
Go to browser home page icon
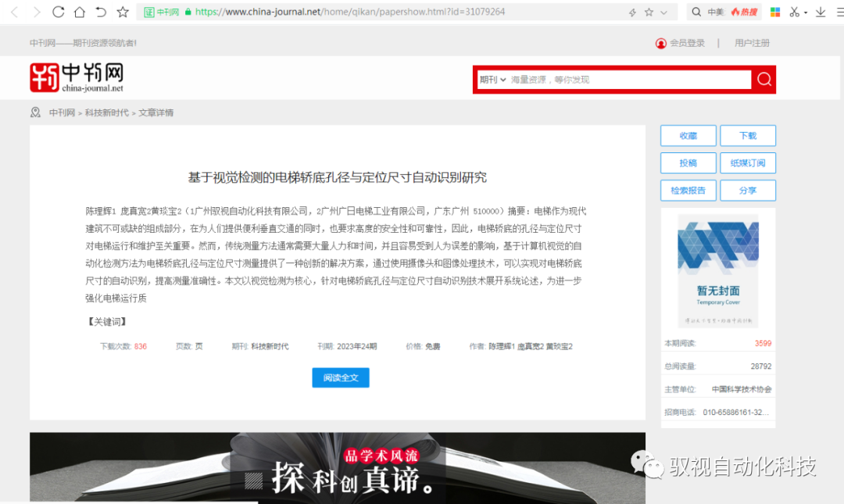[79, 12]
